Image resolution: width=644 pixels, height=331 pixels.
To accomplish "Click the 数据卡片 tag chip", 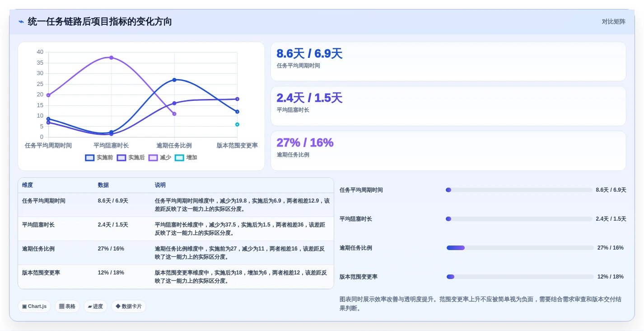I will tap(129, 306).
